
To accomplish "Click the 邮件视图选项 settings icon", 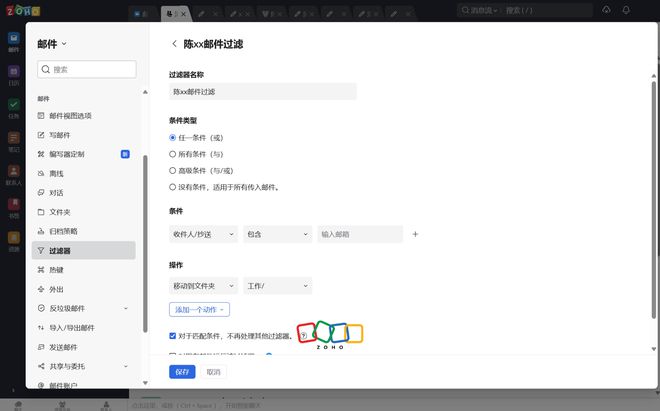I will (x=41, y=115).
